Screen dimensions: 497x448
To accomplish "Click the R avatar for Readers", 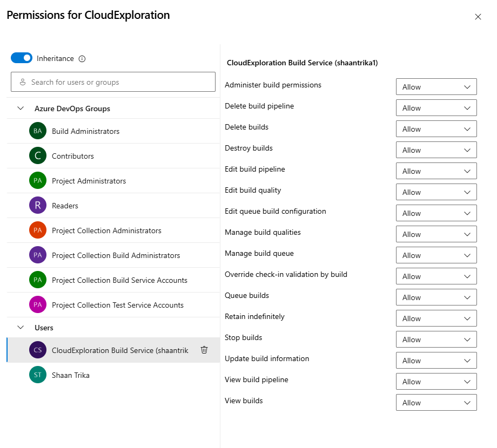I will (x=38, y=205).
